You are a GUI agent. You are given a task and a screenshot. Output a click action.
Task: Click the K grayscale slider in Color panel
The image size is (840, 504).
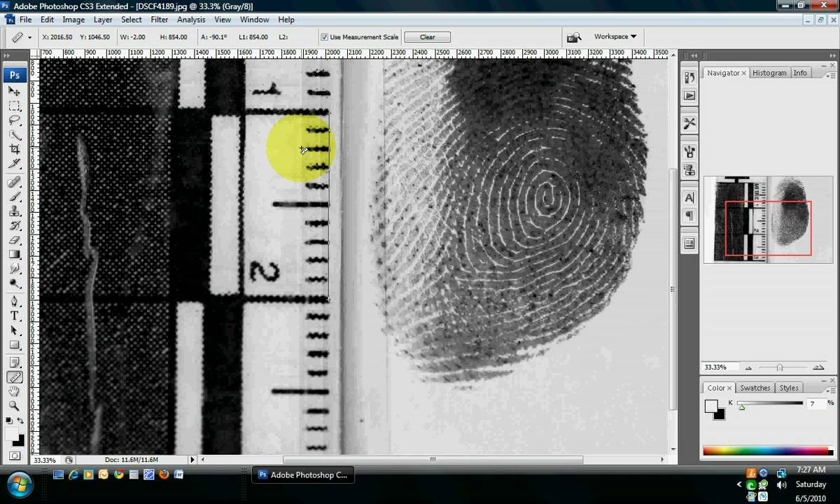(770, 404)
